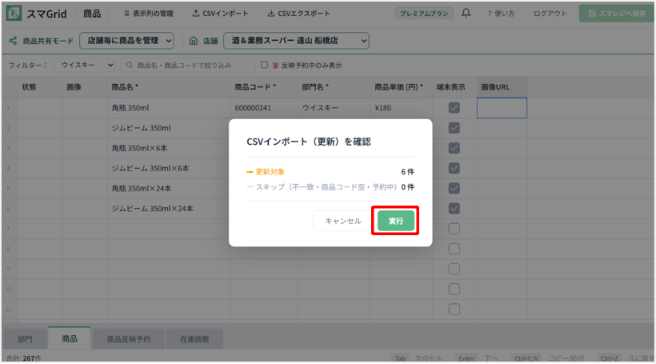Viewport: 656px width, 364px height.
Task: Toggle 端末表示 checkbox for ジムビーム 350ml×24本
Action: (x=454, y=208)
